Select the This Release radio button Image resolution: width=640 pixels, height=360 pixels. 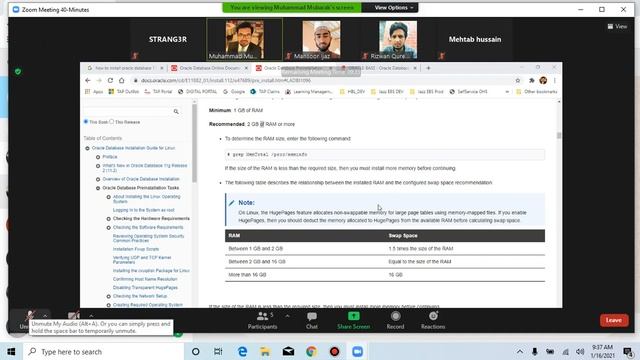111,122
